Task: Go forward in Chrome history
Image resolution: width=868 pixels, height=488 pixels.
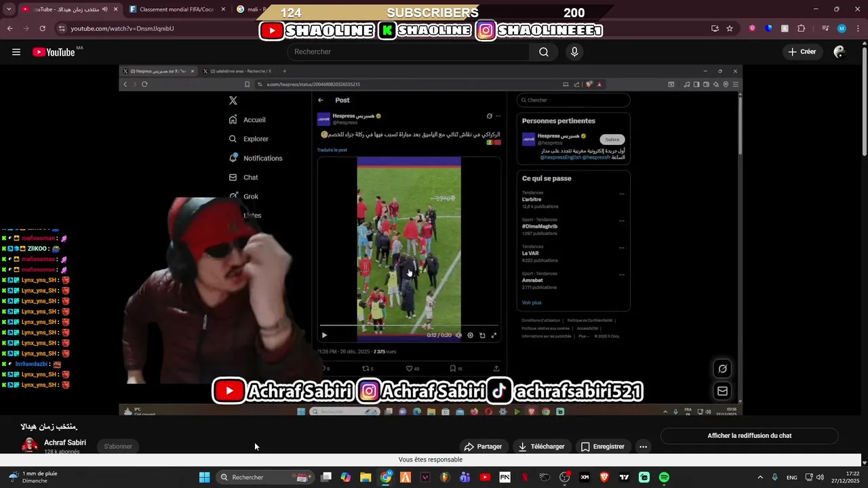Action: click(26, 28)
